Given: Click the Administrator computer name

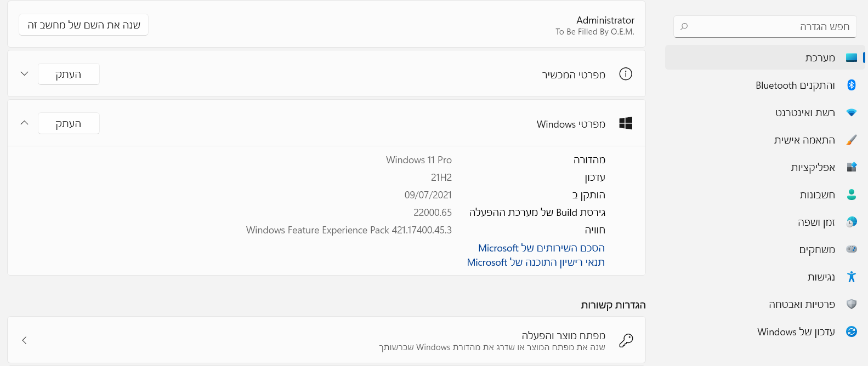Looking at the screenshot, I should pos(605,20).
